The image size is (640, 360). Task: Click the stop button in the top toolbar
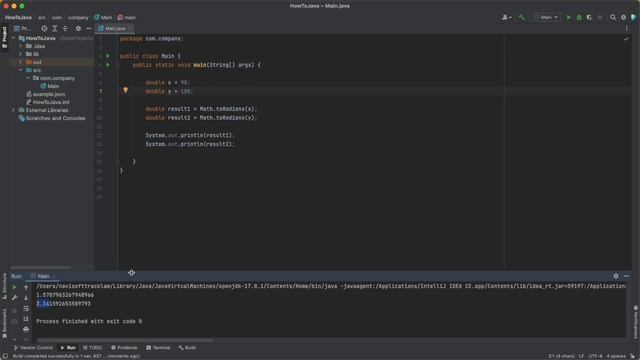click(x=600, y=18)
